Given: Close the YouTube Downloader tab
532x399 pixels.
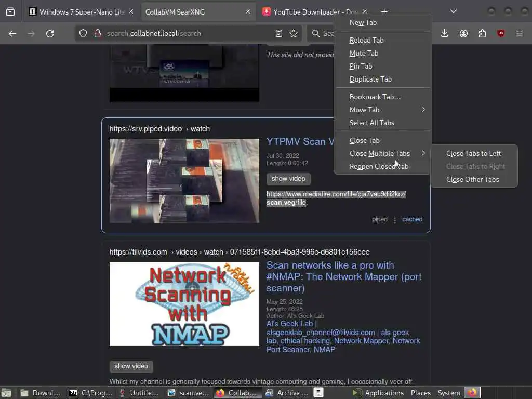Looking at the screenshot, I should [365, 12].
